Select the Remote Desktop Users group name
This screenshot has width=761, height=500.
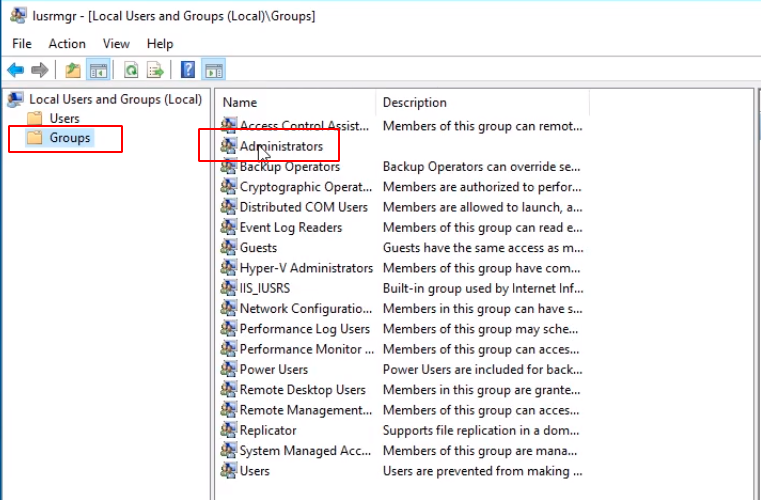pyautogui.click(x=302, y=390)
